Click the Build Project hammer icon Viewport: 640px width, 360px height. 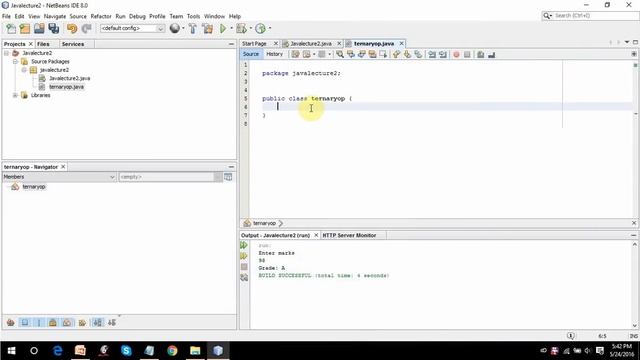pyautogui.click(x=192, y=28)
